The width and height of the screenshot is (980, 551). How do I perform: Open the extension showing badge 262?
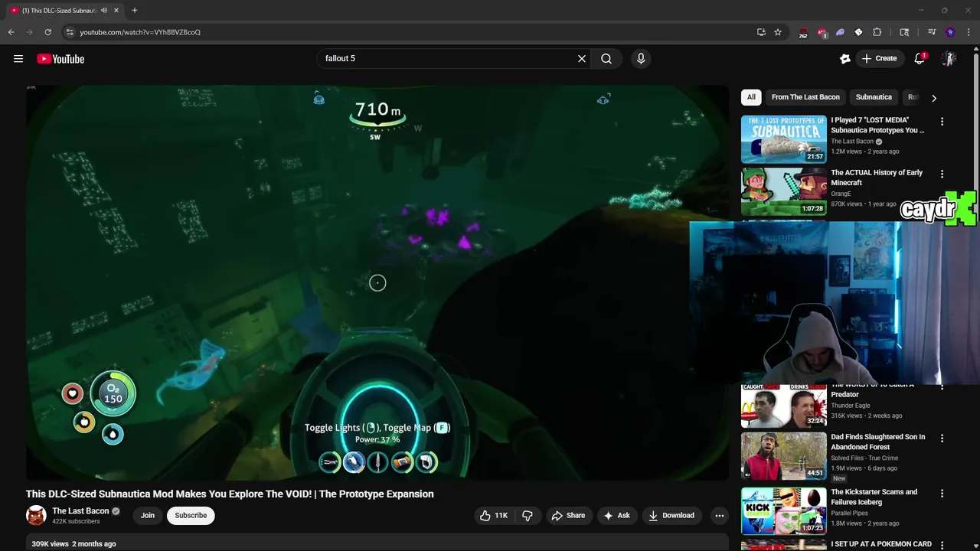coord(803,33)
